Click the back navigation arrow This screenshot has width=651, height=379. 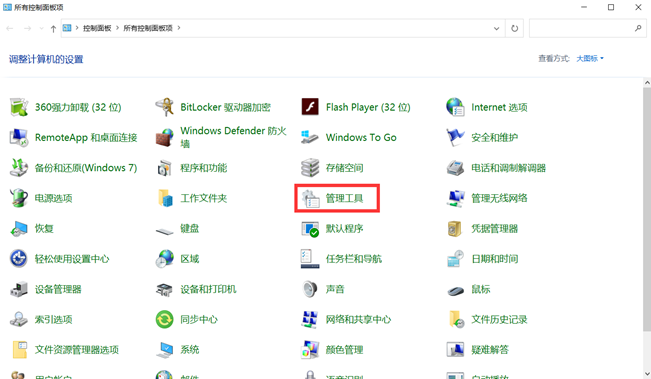point(10,28)
